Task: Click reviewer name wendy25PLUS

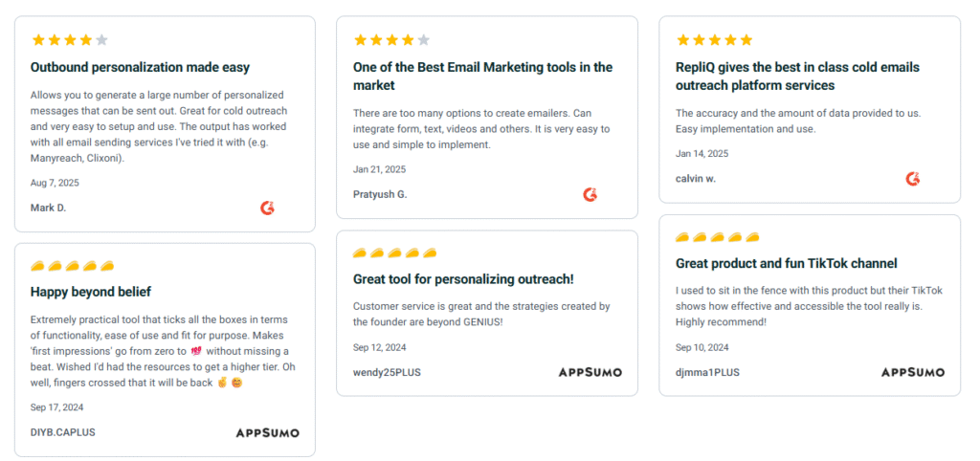Action: (x=387, y=372)
